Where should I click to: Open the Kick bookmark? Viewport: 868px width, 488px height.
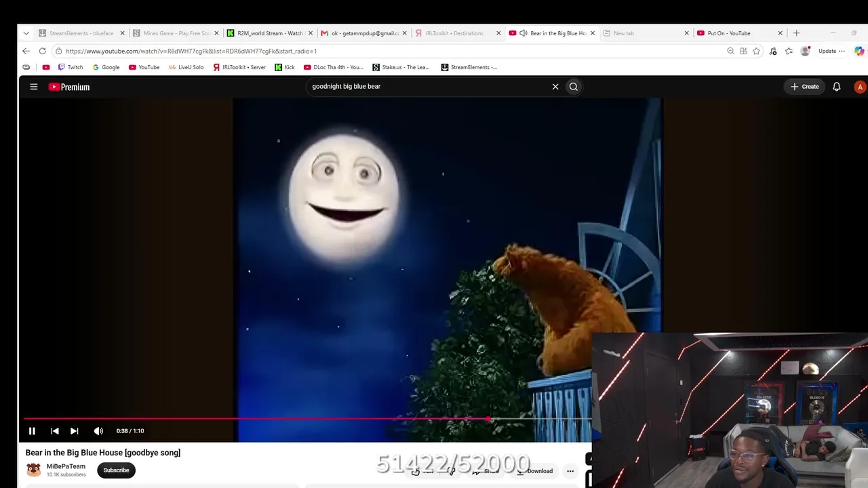[x=285, y=67]
